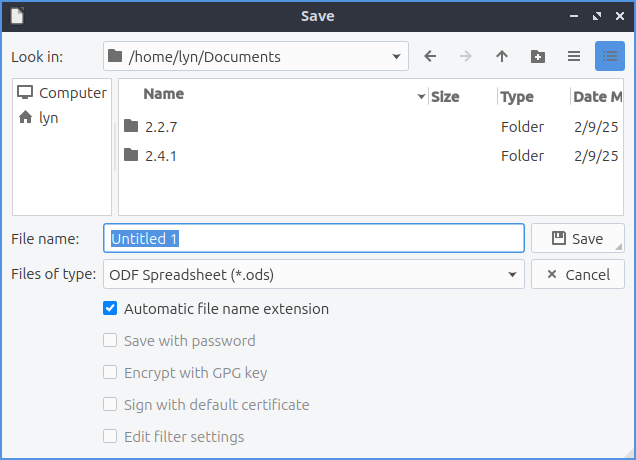Expand the Look in path dropdown
Screen dimensions: 636x460
tap(398, 57)
